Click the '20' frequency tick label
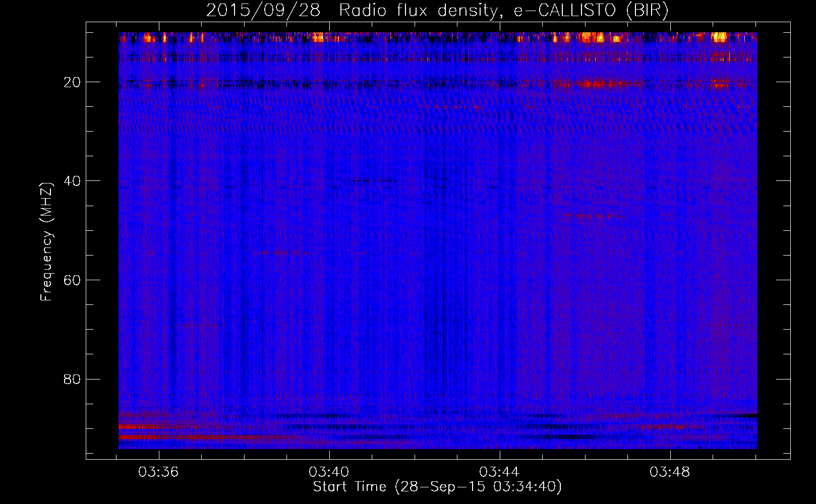 pos(73,82)
